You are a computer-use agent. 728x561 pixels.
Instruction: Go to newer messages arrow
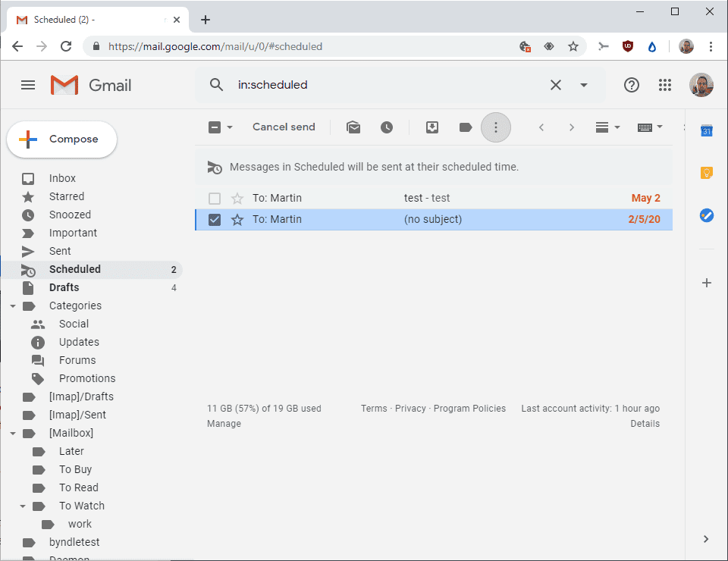click(x=541, y=127)
